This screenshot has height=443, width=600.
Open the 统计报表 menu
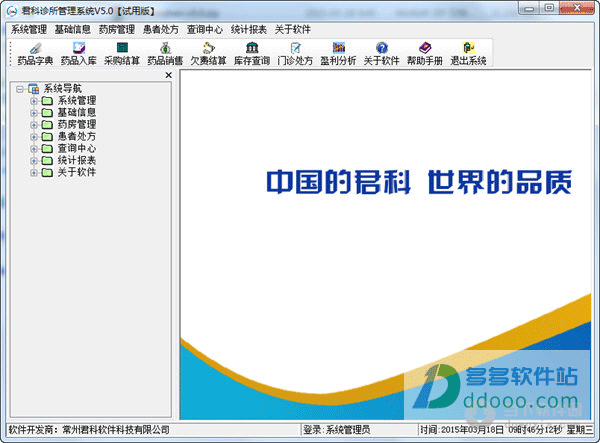(249, 29)
